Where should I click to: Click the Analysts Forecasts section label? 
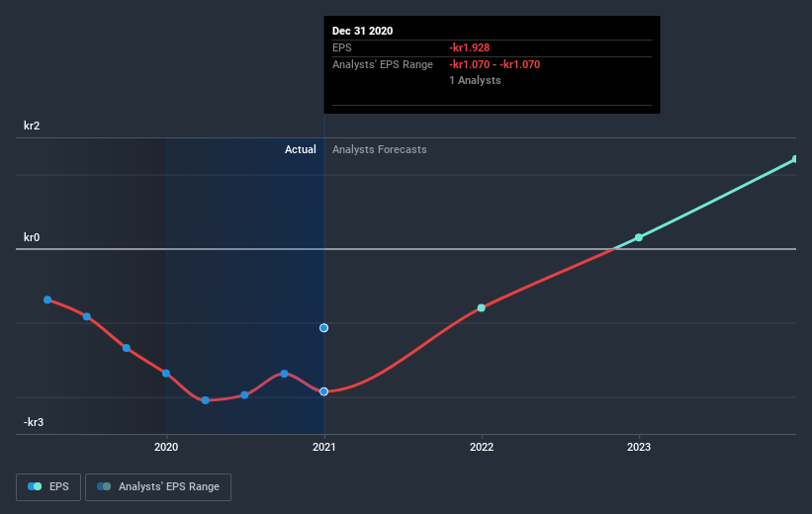click(x=380, y=149)
